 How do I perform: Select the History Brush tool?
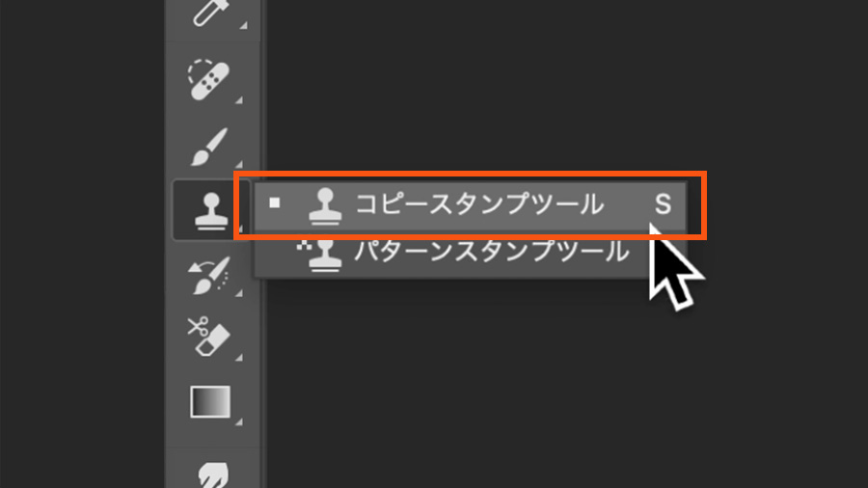point(208,275)
